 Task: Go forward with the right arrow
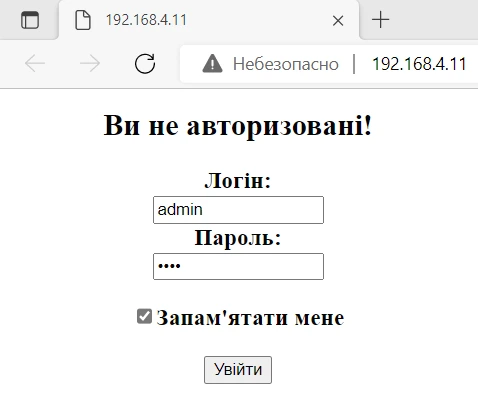coord(90,63)
